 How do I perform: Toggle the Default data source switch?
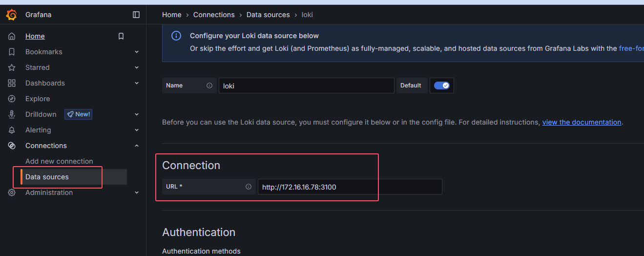pos(442,85)
